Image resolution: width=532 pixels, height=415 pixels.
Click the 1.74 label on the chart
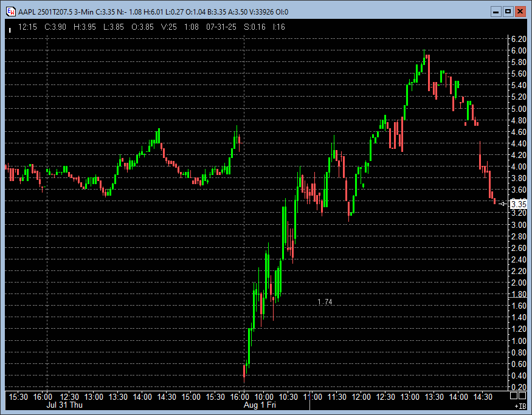click(x=325, y=302)
